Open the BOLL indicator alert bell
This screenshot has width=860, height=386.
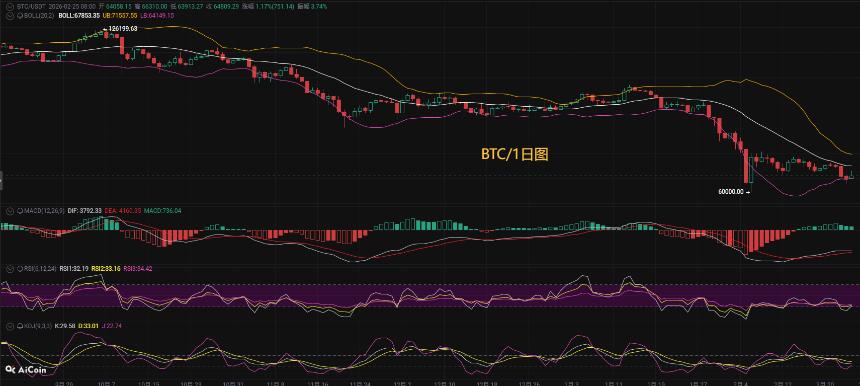point(19,16)
